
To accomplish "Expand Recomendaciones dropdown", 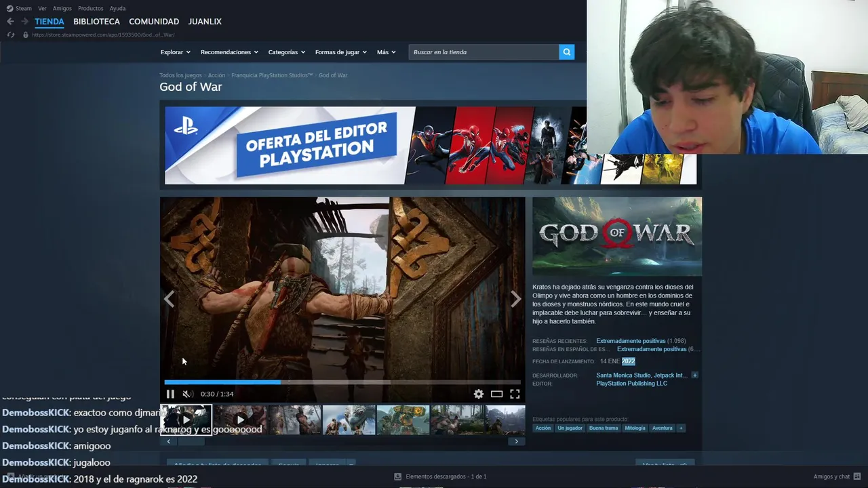I will (x=229, y=52).
